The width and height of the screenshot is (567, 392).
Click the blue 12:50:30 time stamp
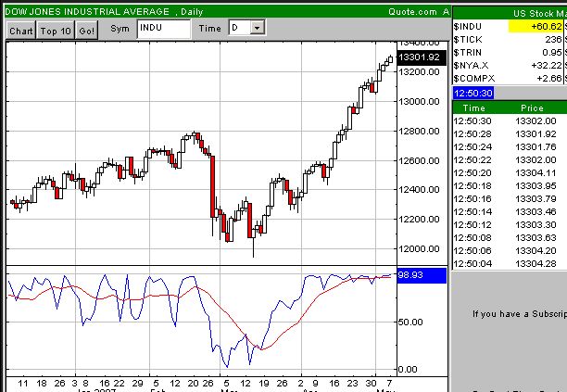(473, 94)
